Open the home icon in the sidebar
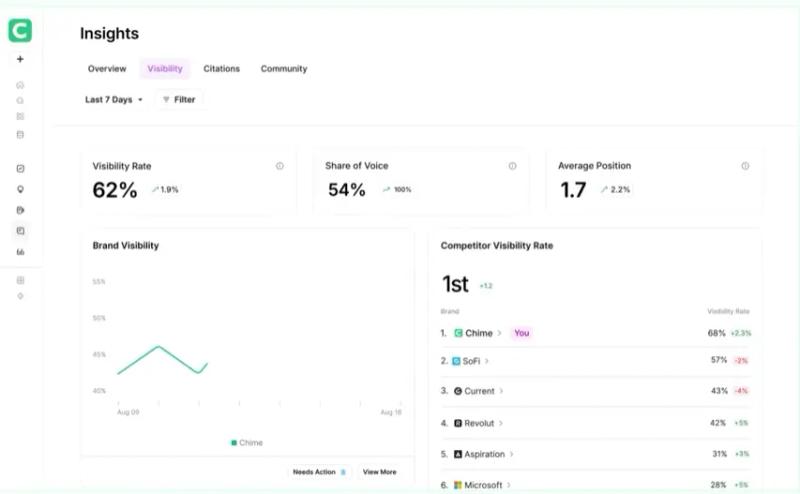 coord(20,85)
